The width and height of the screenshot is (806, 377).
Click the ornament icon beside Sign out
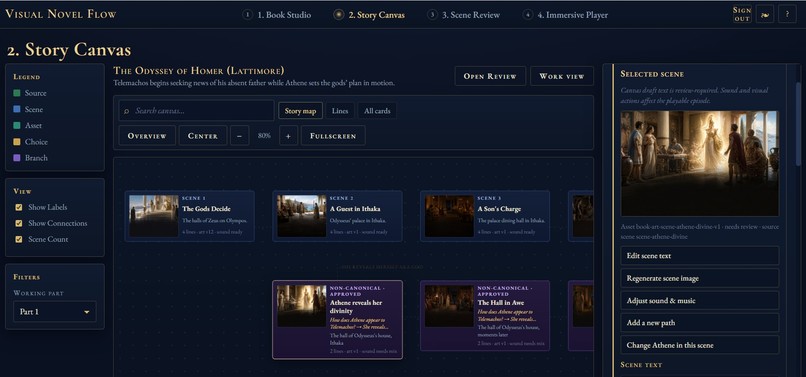point(765,14)
